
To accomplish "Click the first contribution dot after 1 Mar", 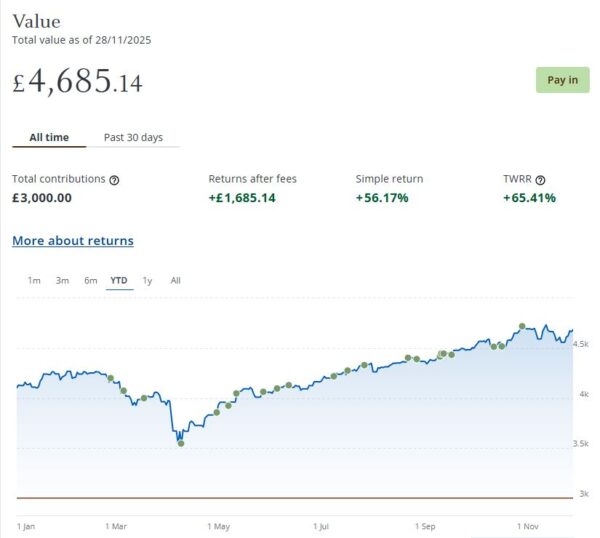I will click(111, 378).
